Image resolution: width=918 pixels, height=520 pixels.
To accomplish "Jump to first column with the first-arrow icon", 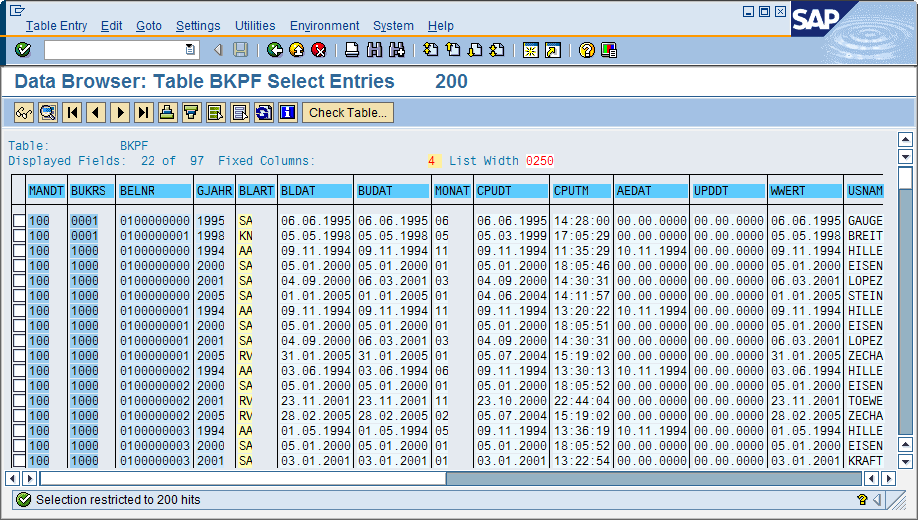I will [72, 113].
